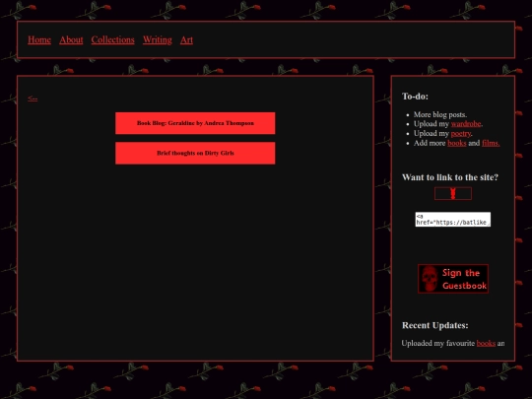
Task: Open the Collections nav link
Action: pos(112,39)
